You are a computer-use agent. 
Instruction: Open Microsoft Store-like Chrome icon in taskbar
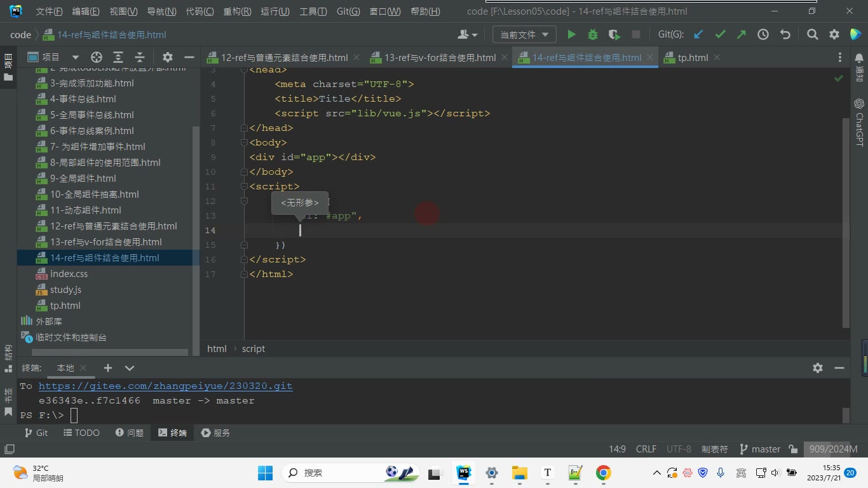tap(604, 473)
